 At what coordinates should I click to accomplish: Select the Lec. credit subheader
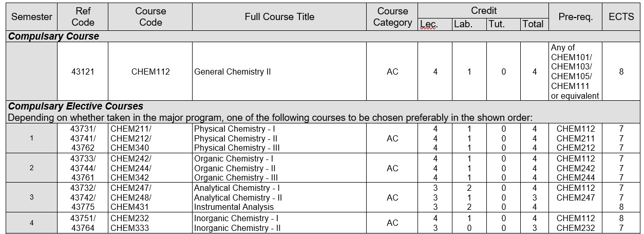[429, 24]
